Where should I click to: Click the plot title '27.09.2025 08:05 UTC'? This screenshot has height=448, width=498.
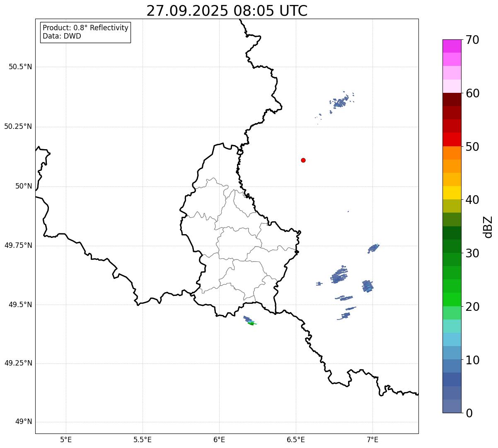pyautogui.click(x=227, y=10)
